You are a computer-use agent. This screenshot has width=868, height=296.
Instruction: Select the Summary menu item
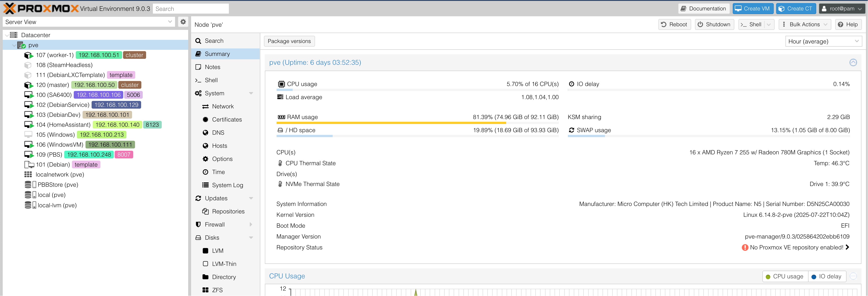(225, 54)
